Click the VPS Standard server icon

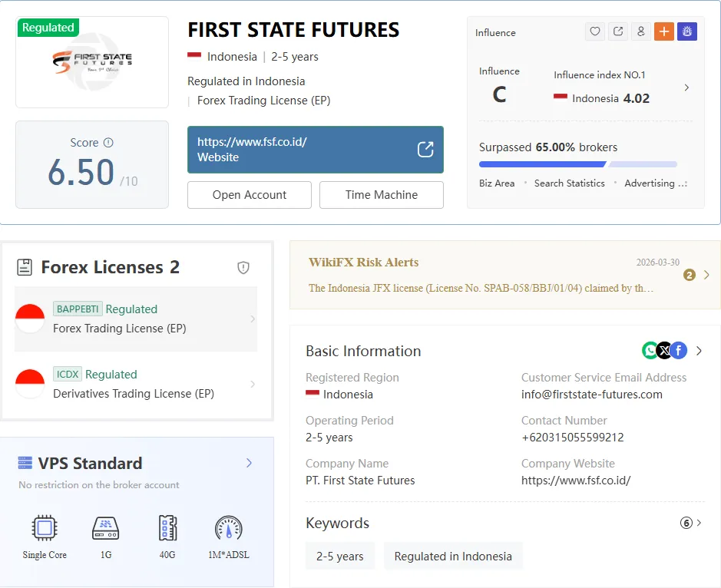[25, 462]
